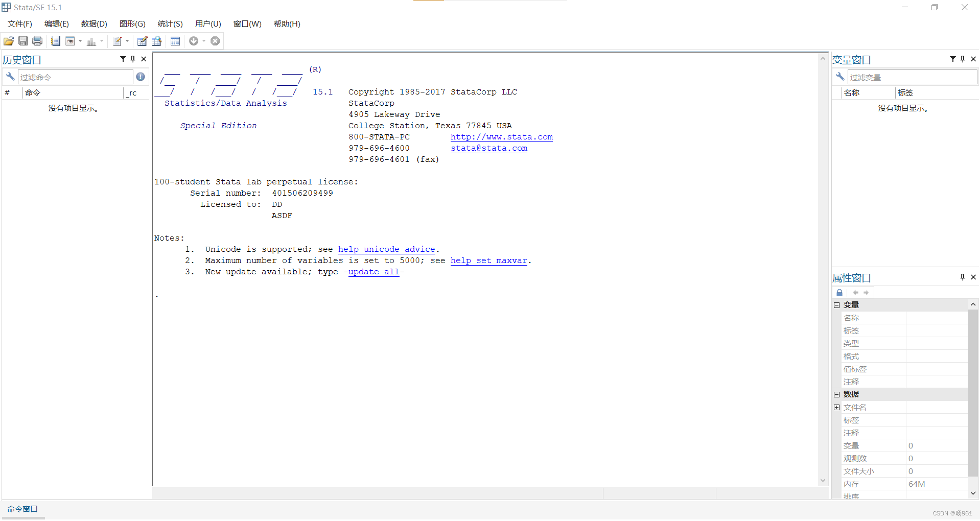Toggle filter in 变量窗口 header
This screenshot has width=980, height=521.
pos(953,59)
